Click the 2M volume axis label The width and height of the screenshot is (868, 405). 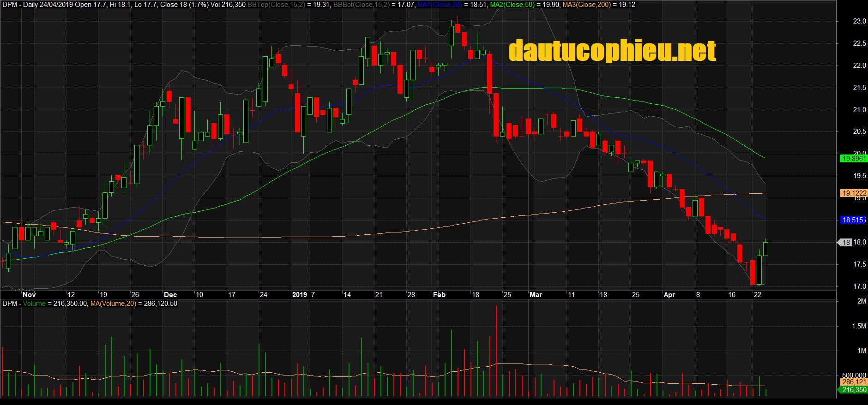tap(861, 301)
